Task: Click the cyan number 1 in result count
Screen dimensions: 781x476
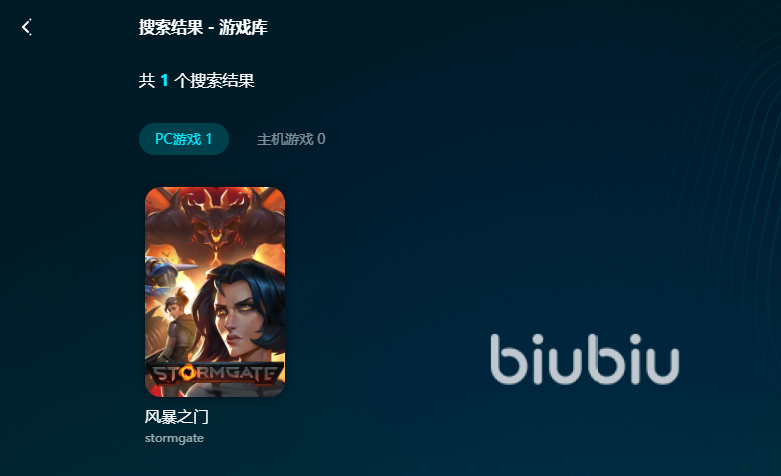Action: (164, 80)
